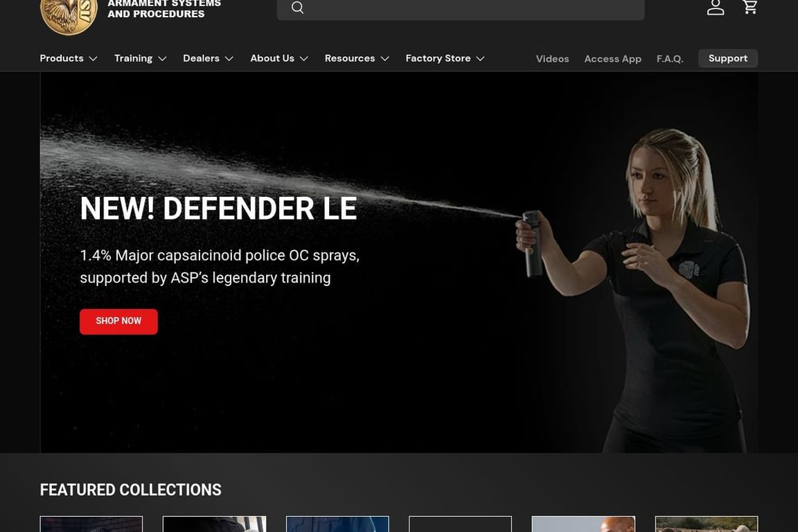Expand the Resources chevron arrow
This screenshot has height=532, width=798.
384,59
